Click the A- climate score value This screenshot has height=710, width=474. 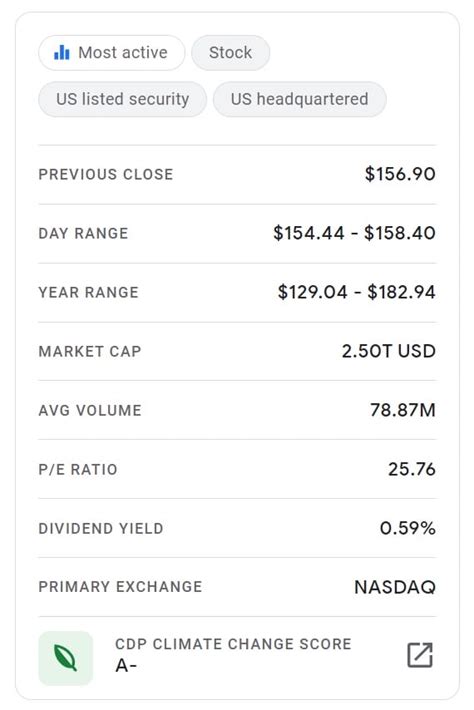[126, 666]
